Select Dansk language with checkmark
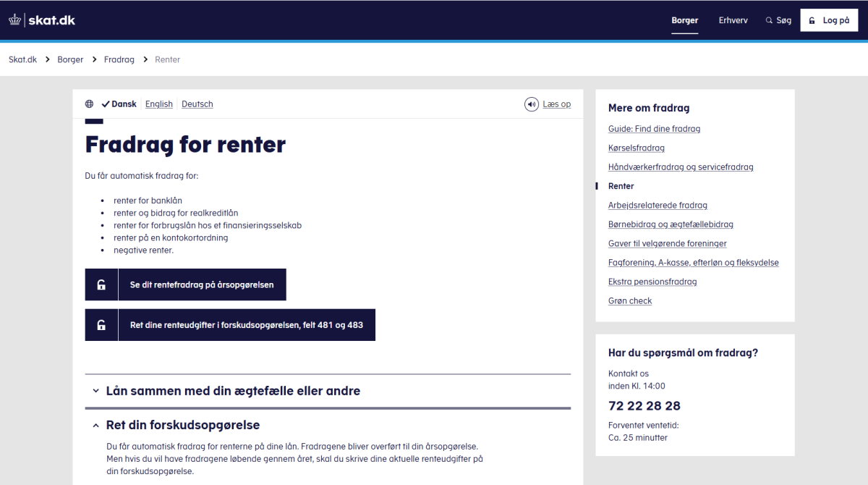Screen dimensions: 868x485 pos(119,104)
